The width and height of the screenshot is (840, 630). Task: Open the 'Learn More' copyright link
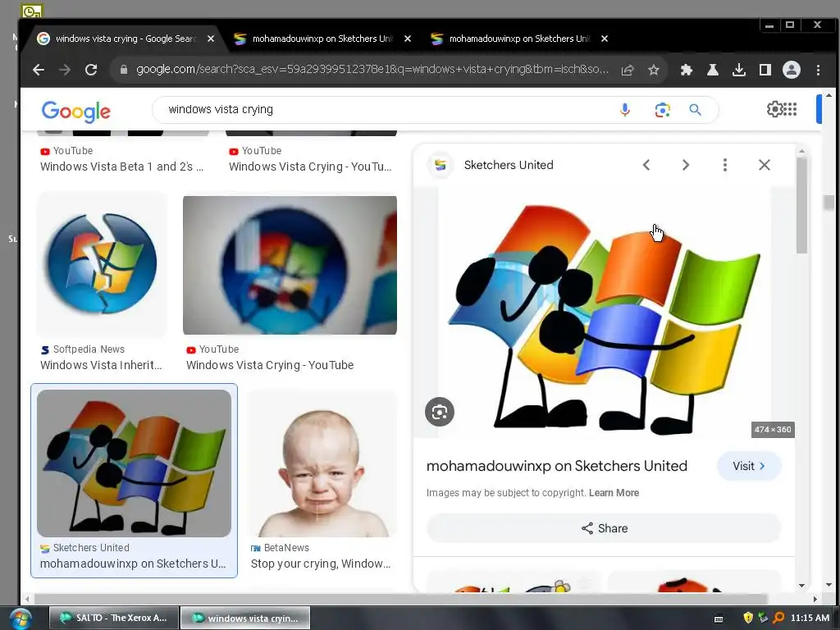pos(614,493)
